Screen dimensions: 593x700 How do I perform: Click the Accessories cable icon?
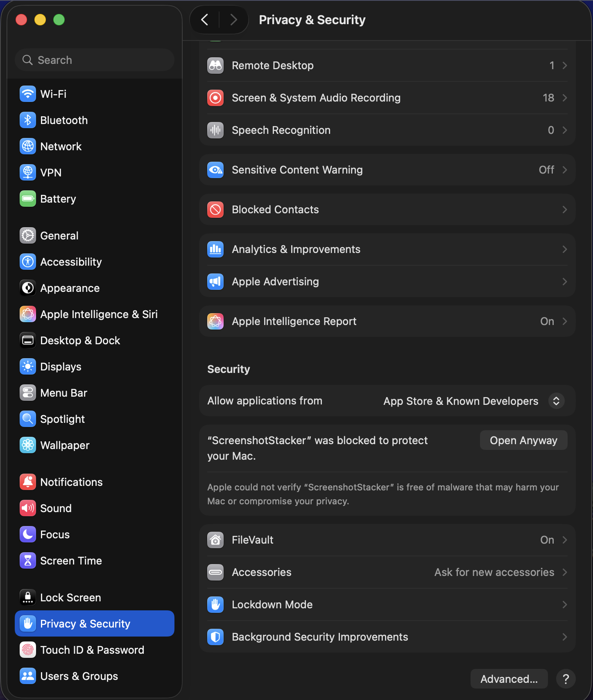click(x=215, y=572)
